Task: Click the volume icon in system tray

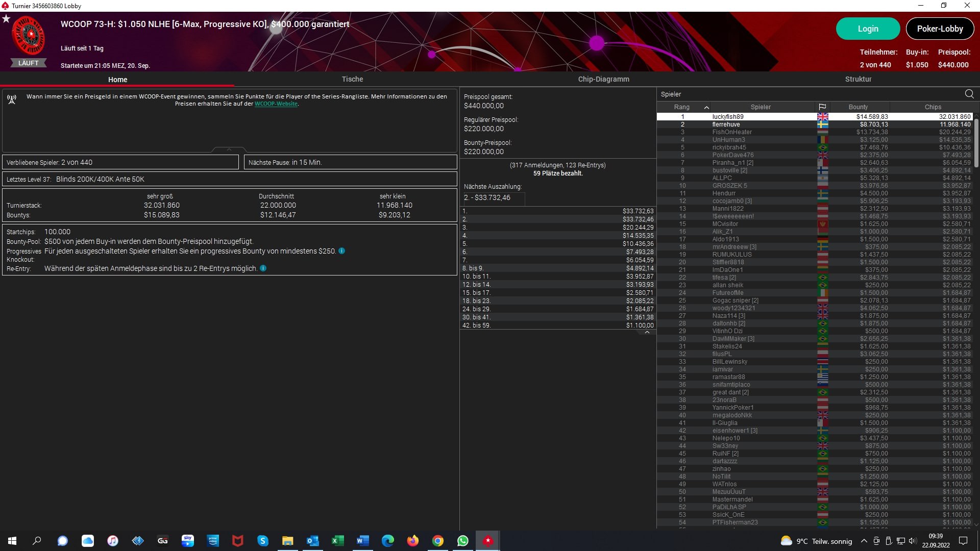Action: point(913,541)
